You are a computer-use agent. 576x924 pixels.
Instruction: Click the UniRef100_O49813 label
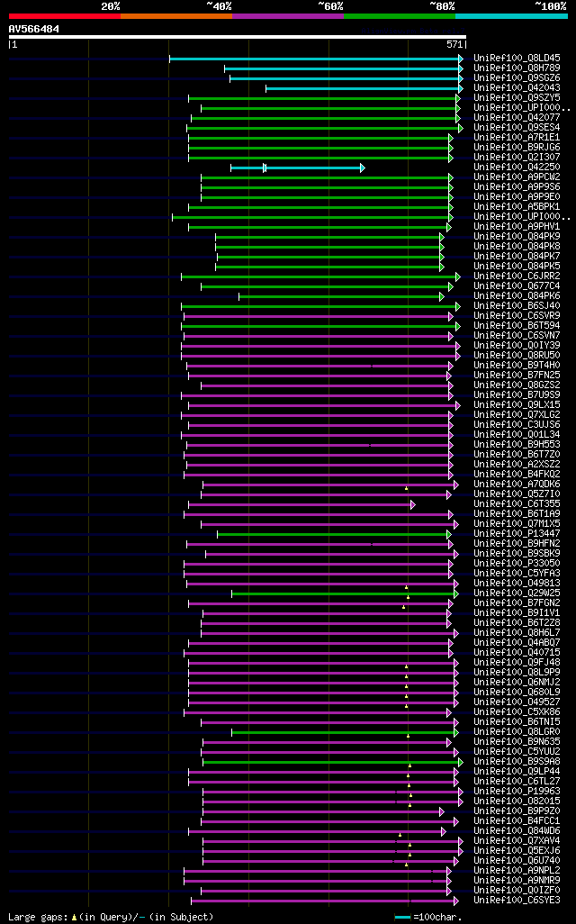click(x=517, y=584)
